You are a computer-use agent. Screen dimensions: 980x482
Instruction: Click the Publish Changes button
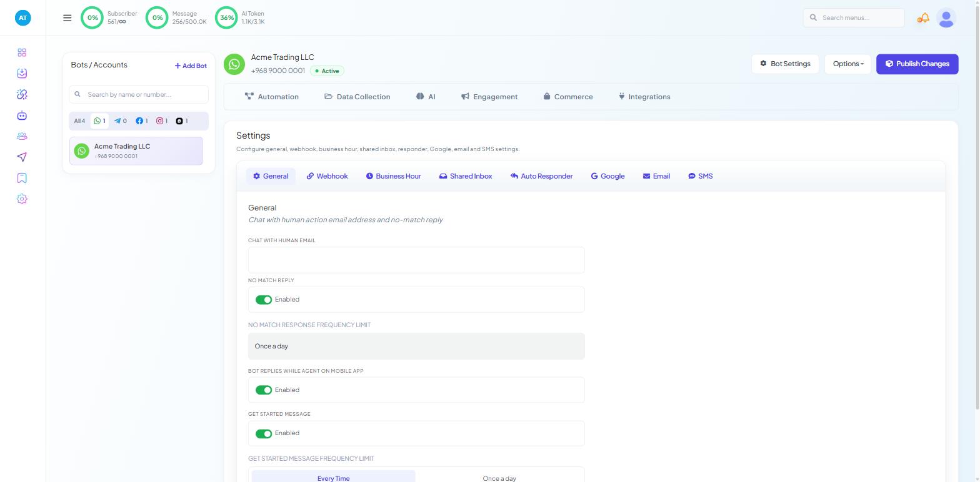click(917, 64)
